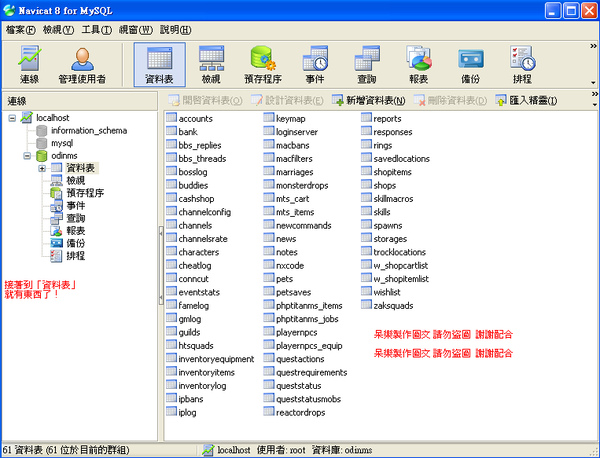The height and width of the screenshot is (458, 600).
Task: Click the zaksquads table icon
Action: [366, 305]
